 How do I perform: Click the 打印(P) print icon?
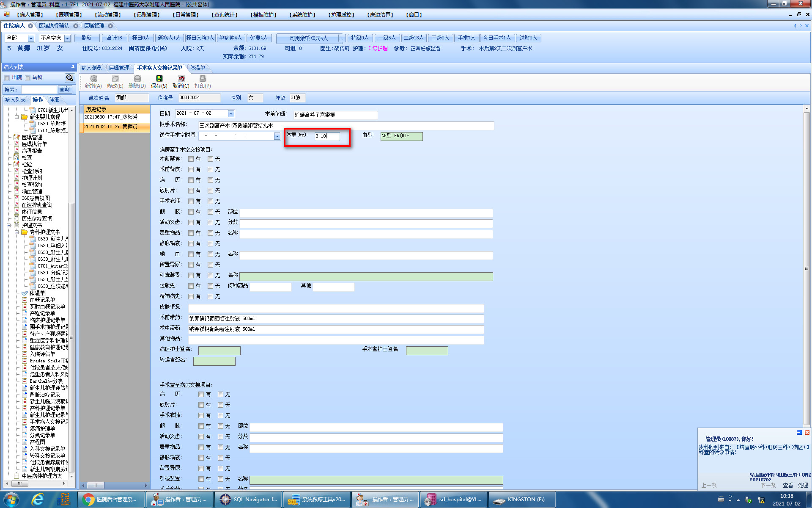point(203,79)
